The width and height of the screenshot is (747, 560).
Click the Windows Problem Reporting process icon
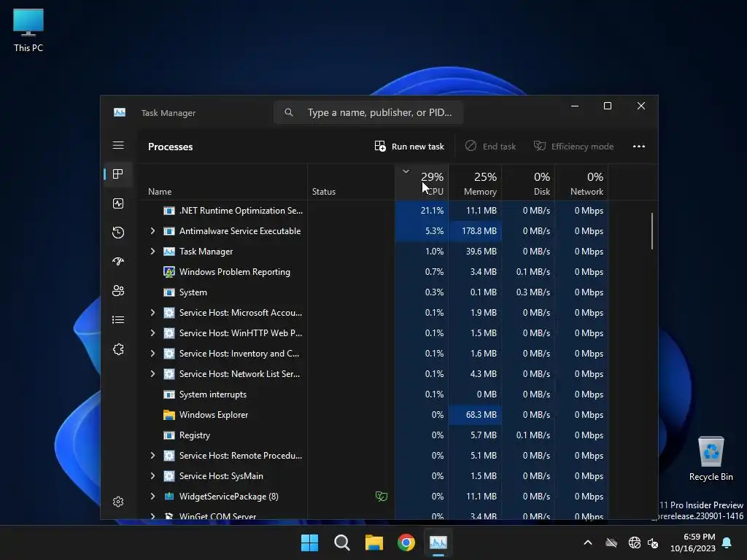(169, 272)
